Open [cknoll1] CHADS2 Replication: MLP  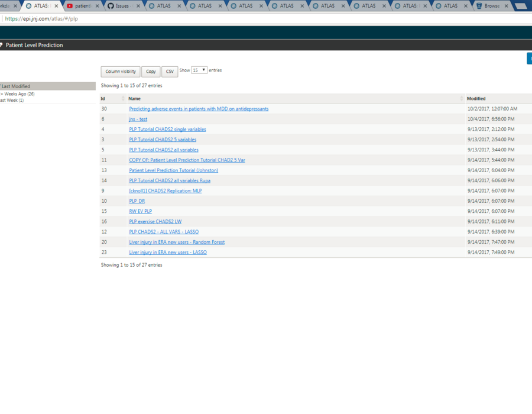click(166, 190)
